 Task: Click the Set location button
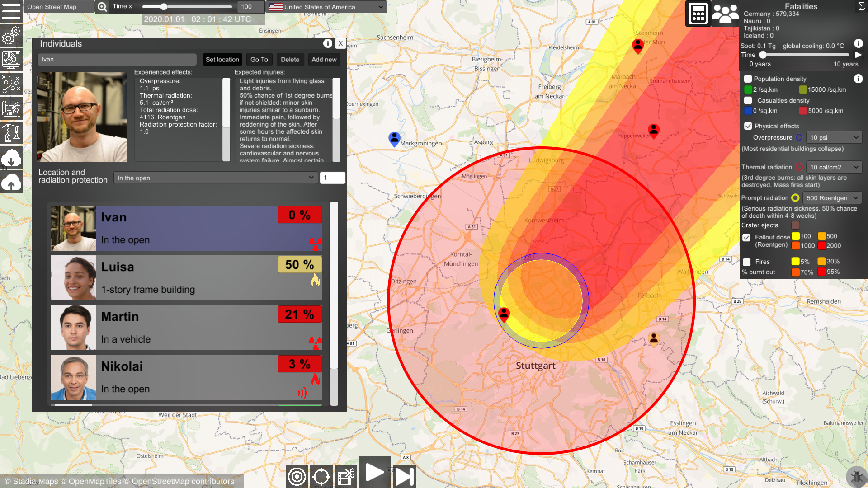point(222,60)
